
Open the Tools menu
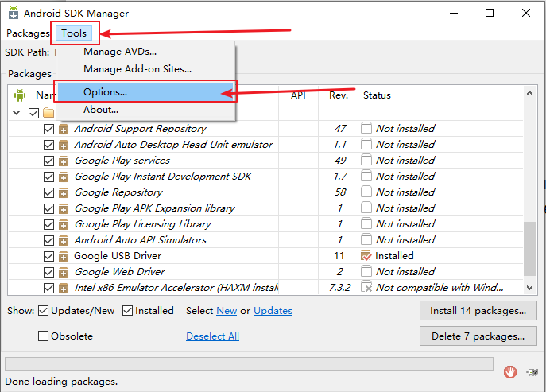[74, 33]
